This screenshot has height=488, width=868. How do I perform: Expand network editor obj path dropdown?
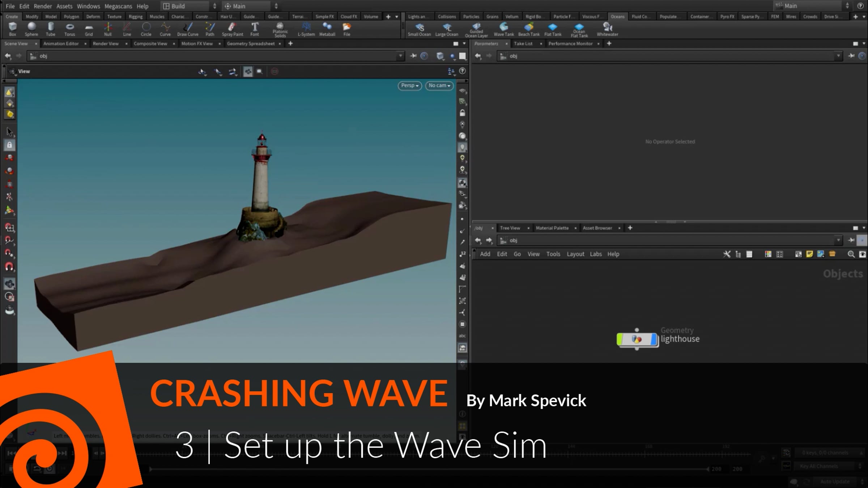tap(838, 240)
